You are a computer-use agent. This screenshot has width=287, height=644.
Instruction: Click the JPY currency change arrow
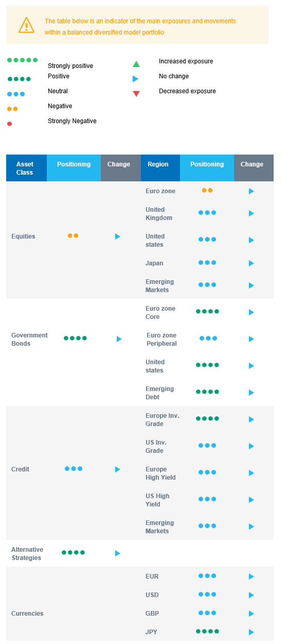252,632
